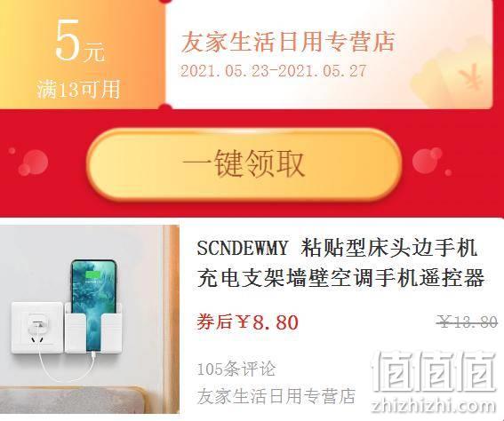Screen dimensions: 504x421
Task: Click the large 5 coupon value digit
Action: pyautogui.click(x=68, y=39)
